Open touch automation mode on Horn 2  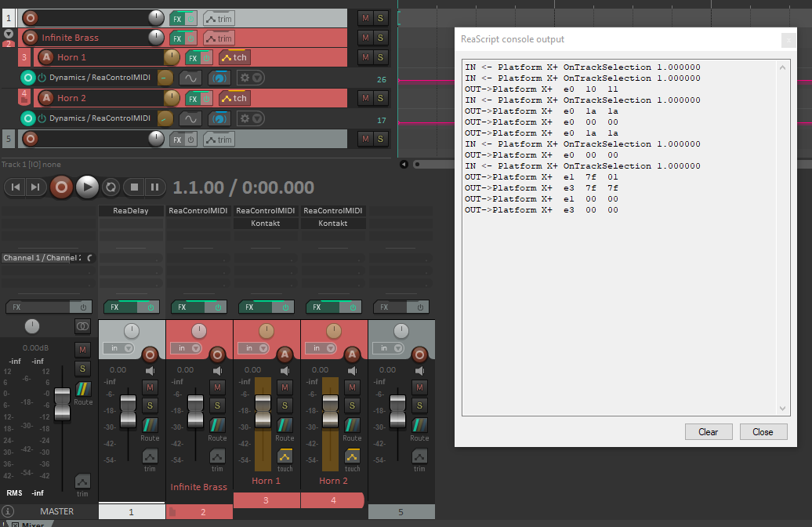pyautogui.click(x=234, y=99)
